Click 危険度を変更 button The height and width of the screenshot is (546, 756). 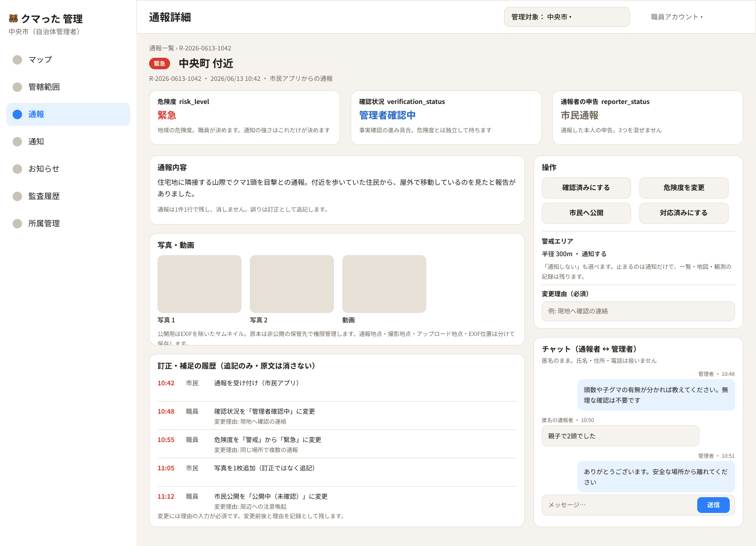point(684,188)
